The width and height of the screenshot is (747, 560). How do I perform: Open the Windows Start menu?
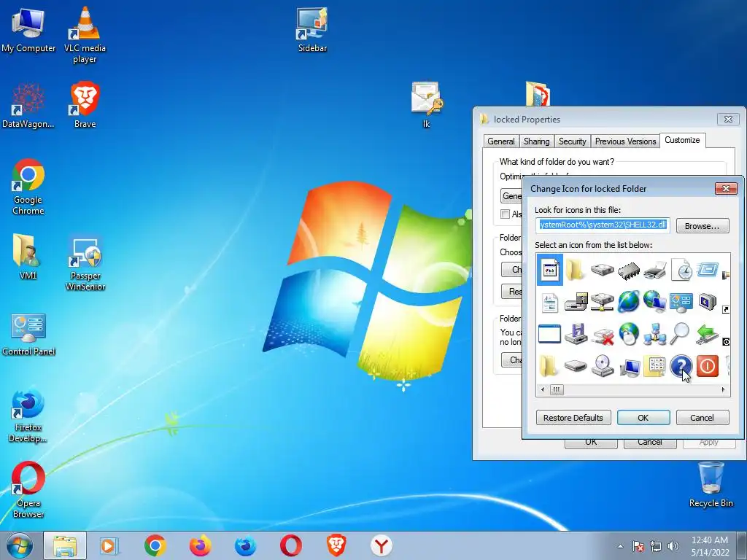tap(19, 545)
